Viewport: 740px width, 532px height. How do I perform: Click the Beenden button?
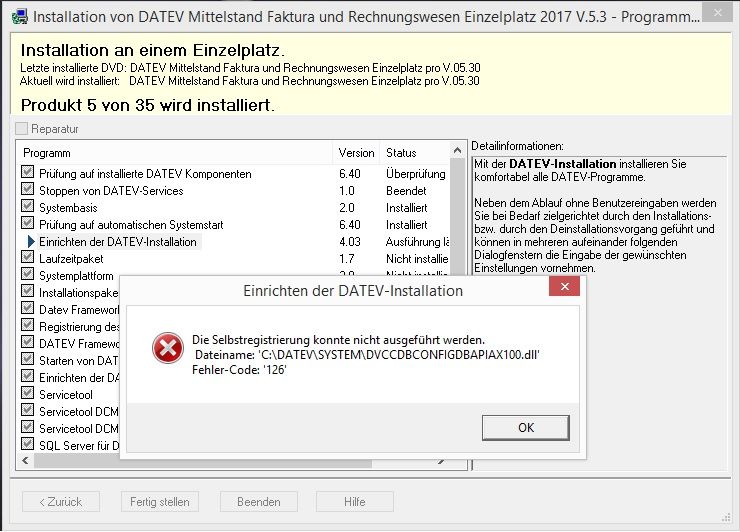(258, 502)
